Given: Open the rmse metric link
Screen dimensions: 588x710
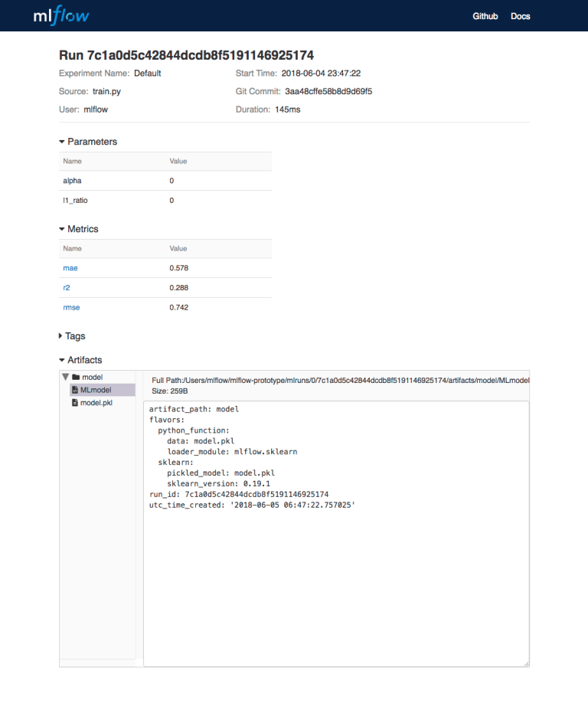Looking at the screenshot, I should tap(71, 307).
